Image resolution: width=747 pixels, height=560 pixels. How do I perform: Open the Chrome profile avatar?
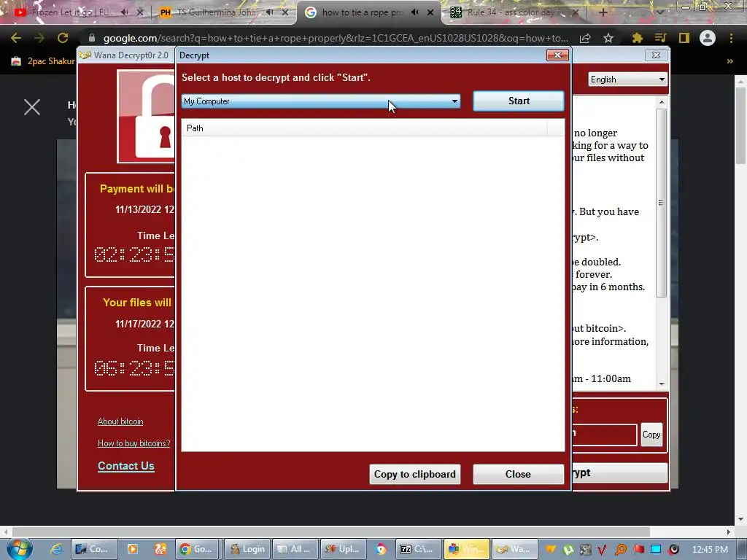click(x=708, y=38)
